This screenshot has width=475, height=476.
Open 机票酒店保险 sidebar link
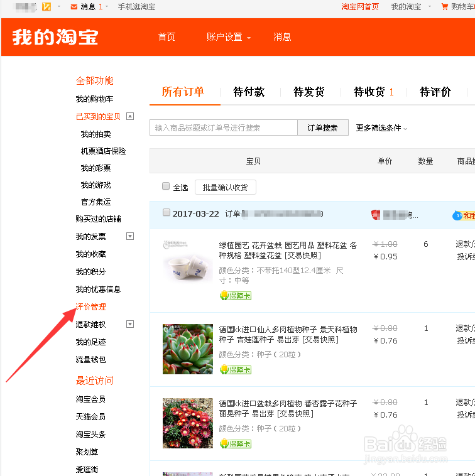[x=103, y=151]
